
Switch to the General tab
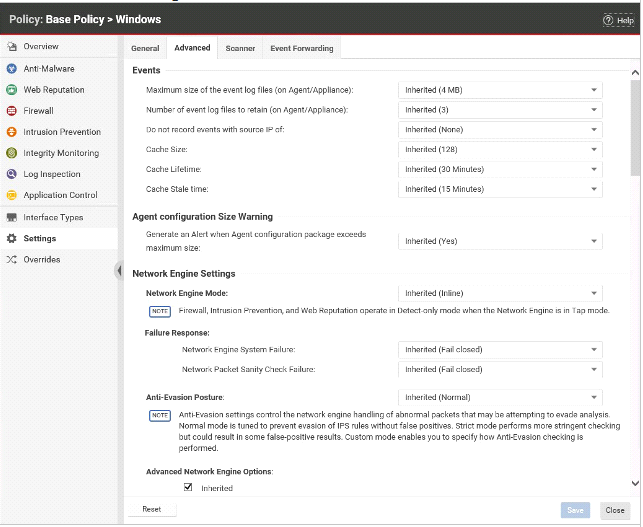click(145, 48)
